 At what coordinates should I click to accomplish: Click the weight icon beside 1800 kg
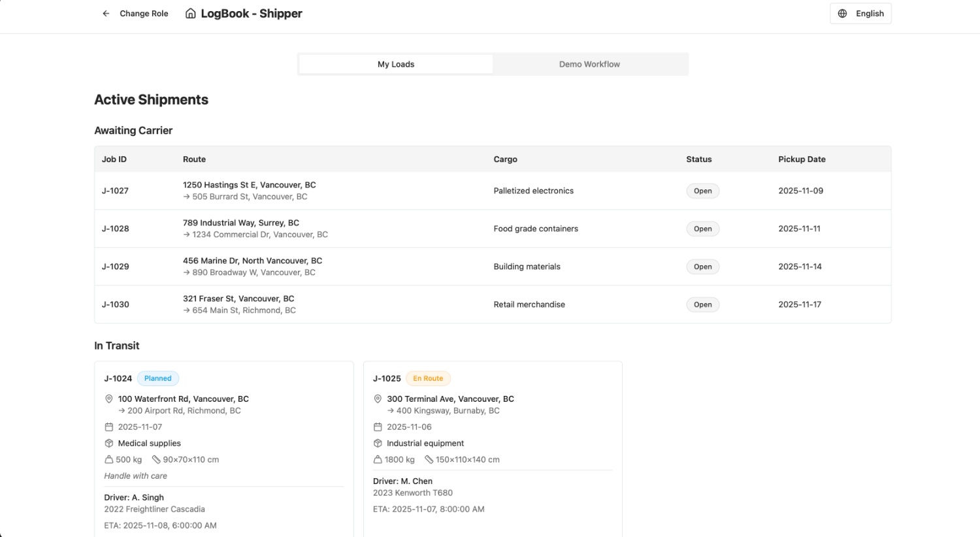click(378, 460)
